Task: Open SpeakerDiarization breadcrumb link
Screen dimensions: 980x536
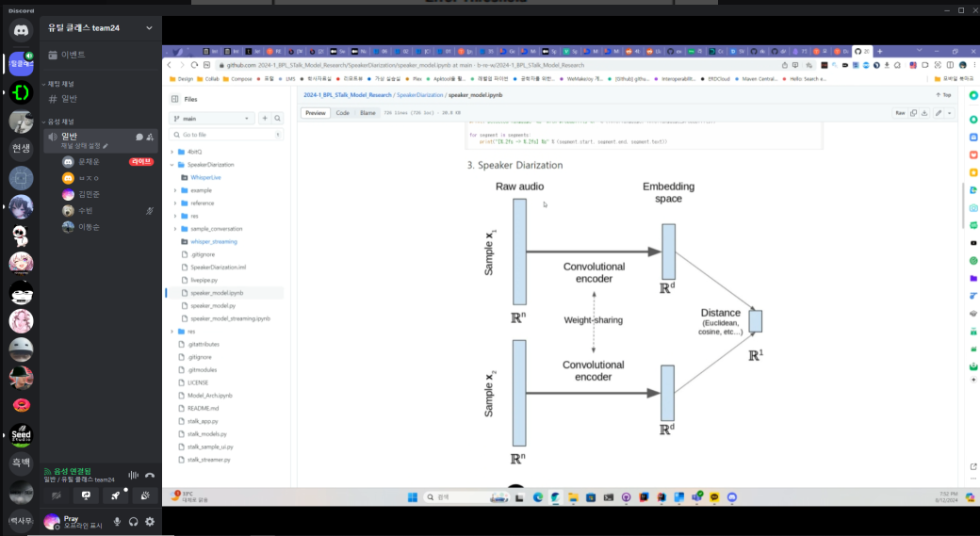Action: point(420,95)
